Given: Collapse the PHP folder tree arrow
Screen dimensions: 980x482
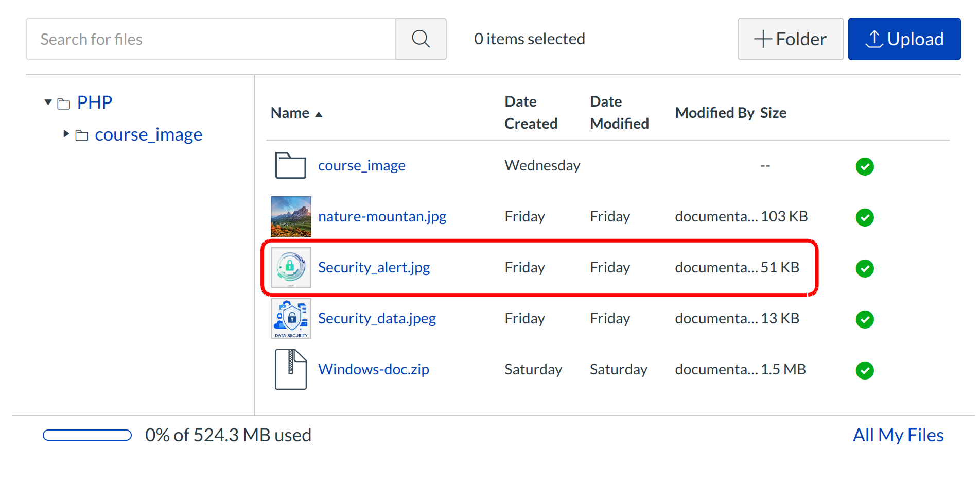Looking at the screenshot, I should pyautogui.click(x=48, y=102).
